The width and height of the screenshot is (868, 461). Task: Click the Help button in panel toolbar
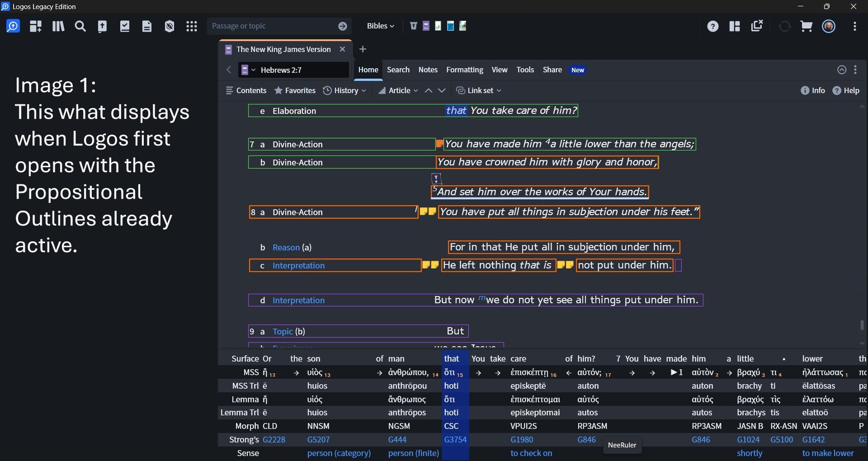[x=846, y=90]
